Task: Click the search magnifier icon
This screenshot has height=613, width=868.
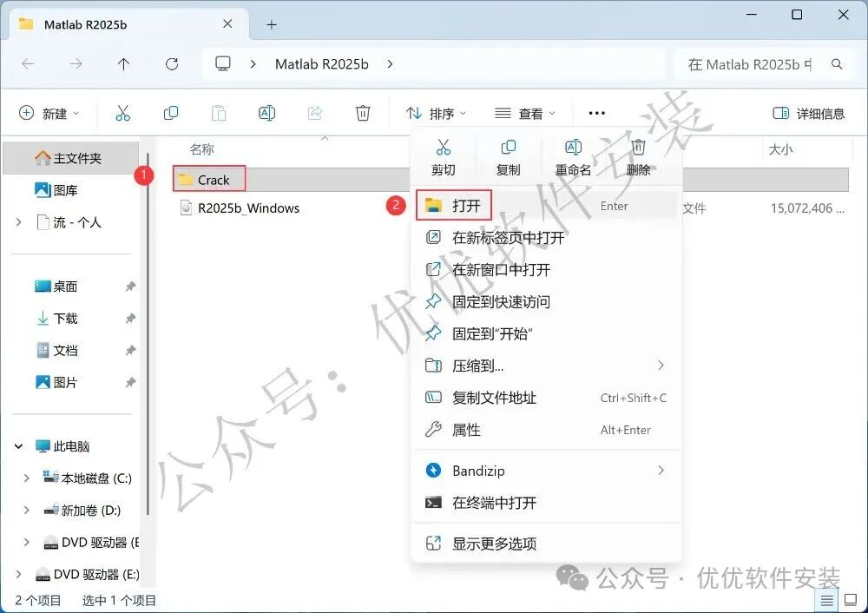Action: click(x=837, y=64)
